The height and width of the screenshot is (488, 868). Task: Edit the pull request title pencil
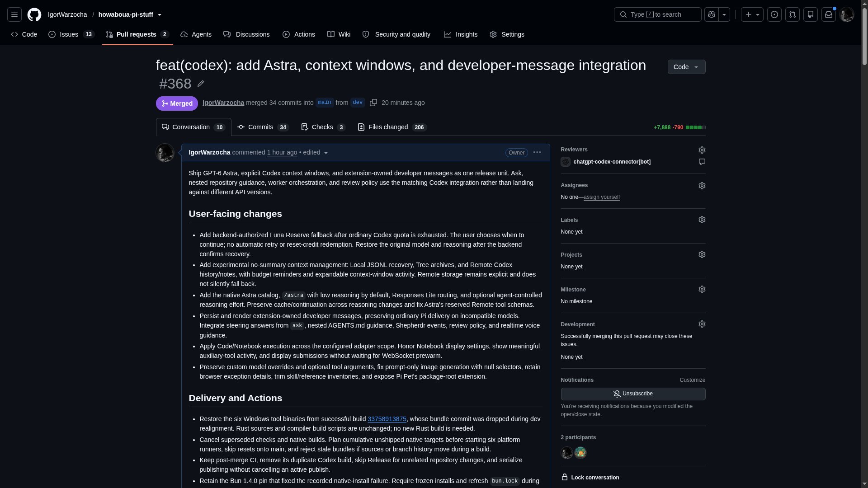[201, 84]
